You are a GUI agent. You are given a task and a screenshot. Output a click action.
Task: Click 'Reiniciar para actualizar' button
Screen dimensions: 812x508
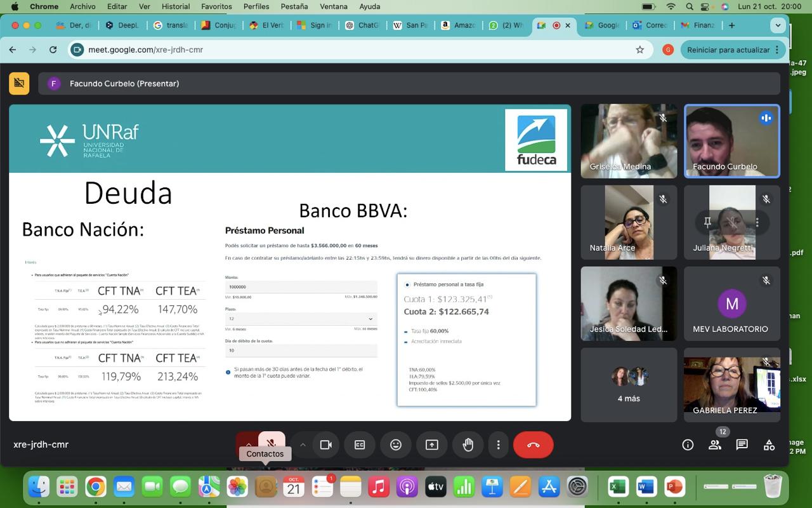tap(733, 50)
